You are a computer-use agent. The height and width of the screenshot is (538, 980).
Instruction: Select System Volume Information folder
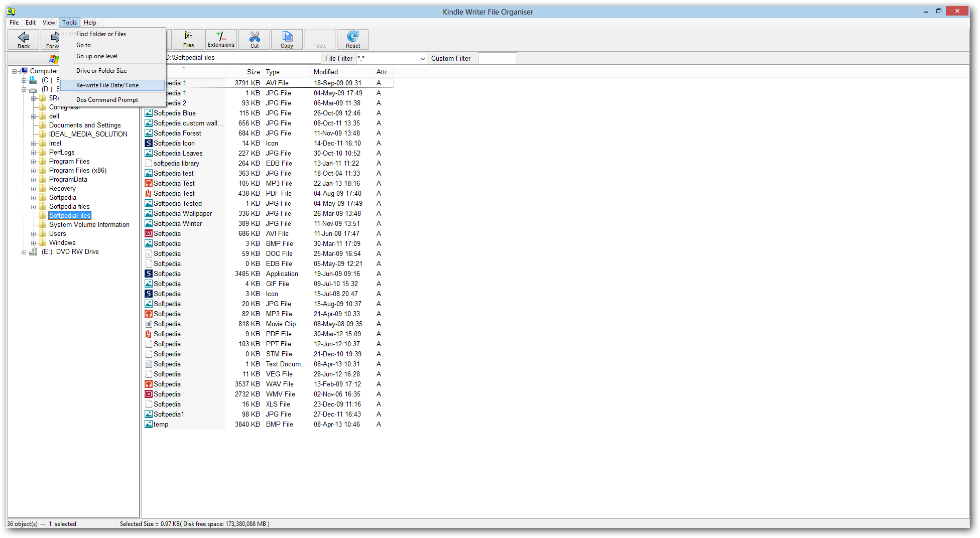coord(89,225)
